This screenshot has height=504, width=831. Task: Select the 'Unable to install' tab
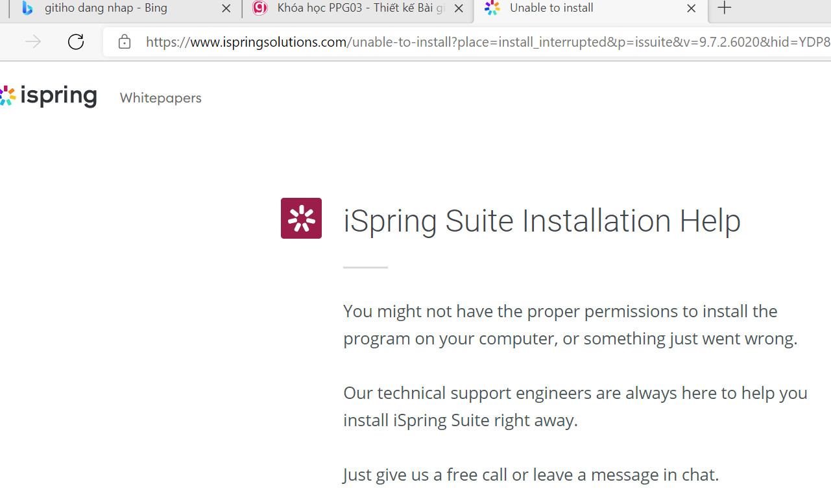pos(551,8)
